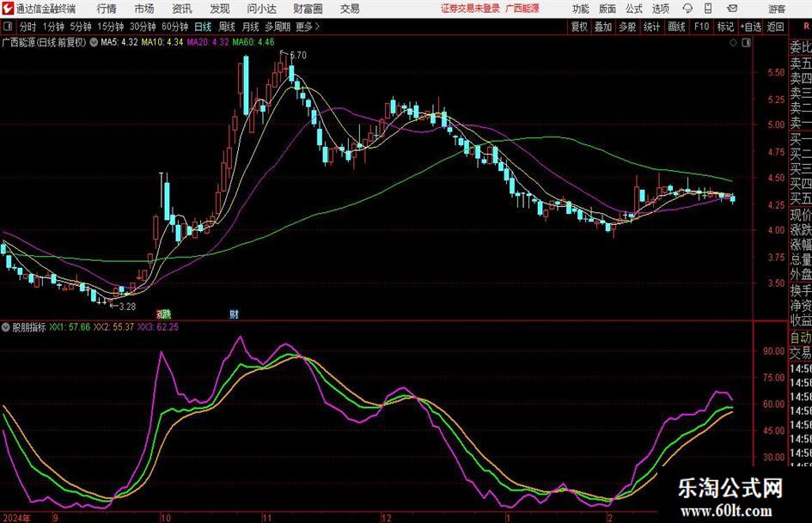
Task: Open the F10 company info button
Action: pyautogui.click(x=702, y=27)
